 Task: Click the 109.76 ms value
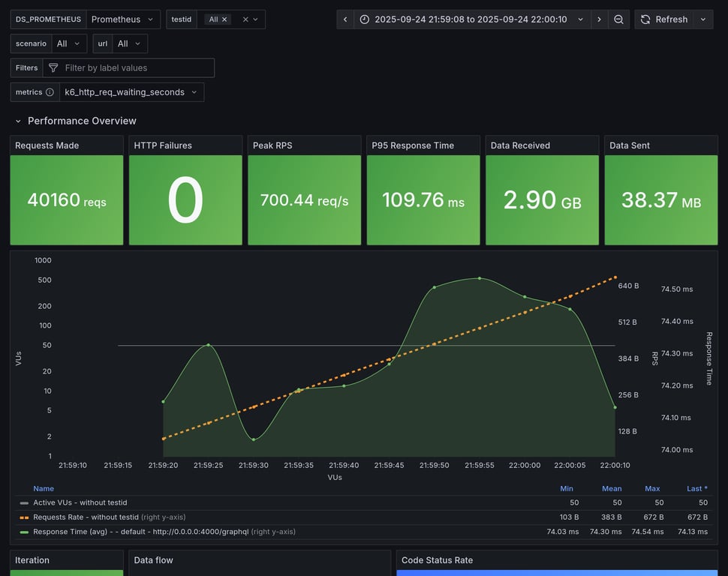tap(423, 200)
